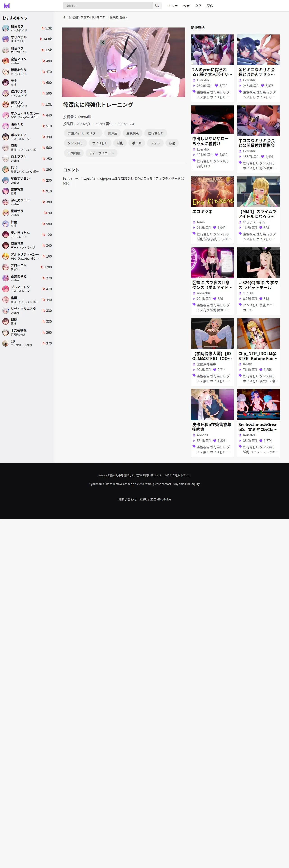Click the 結月ゆかり avatar icon
Viewport: 289px width, 868px height.
click(x=6, y=93)
